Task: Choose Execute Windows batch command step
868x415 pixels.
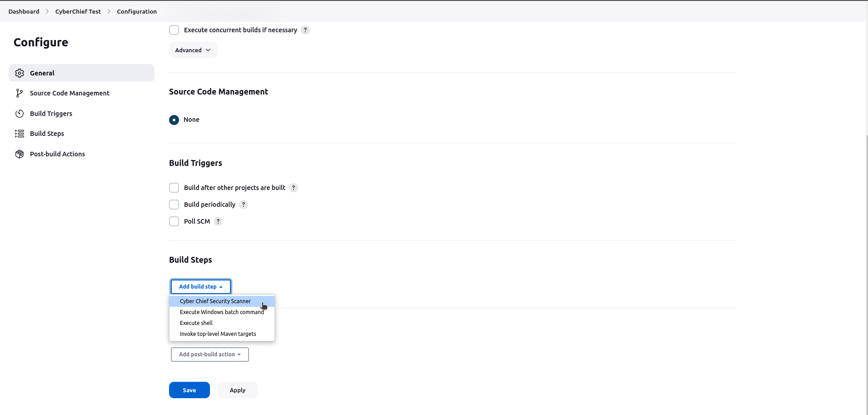Action: click(x=222, y=312)
